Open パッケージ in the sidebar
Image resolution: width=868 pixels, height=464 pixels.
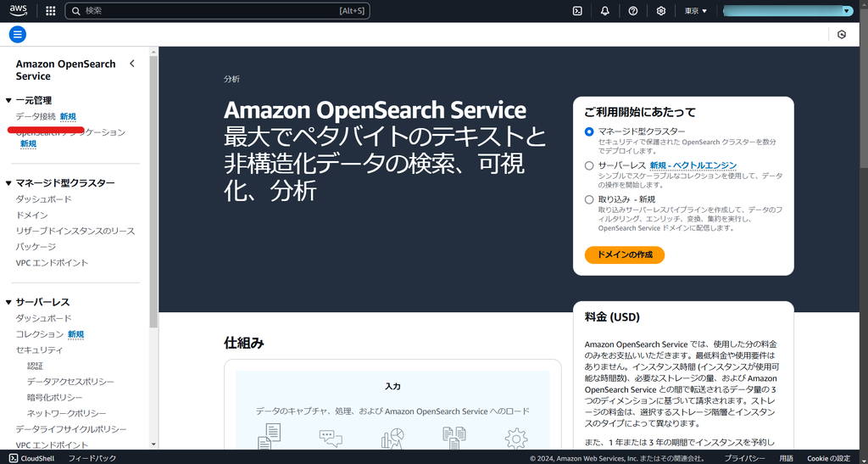click(36, 246)
